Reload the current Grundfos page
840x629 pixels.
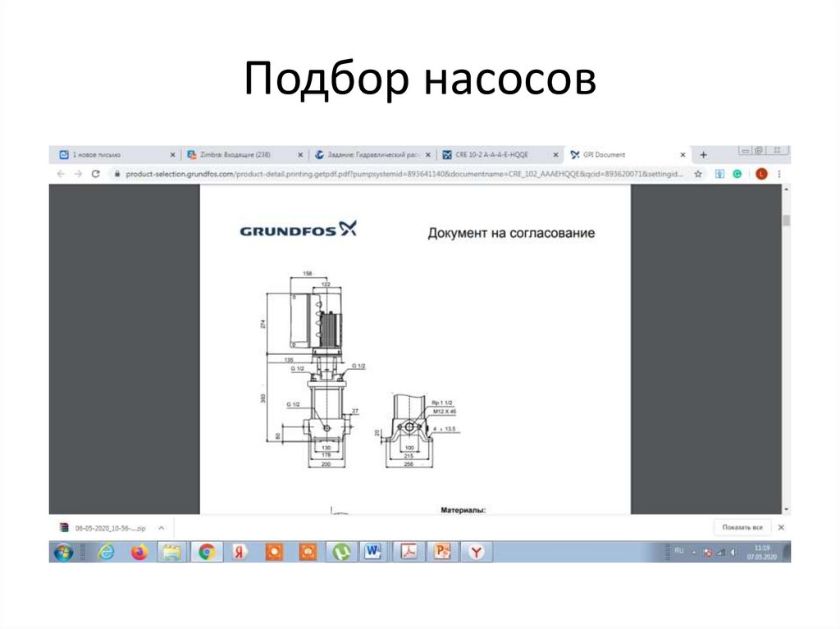[97, 174]
